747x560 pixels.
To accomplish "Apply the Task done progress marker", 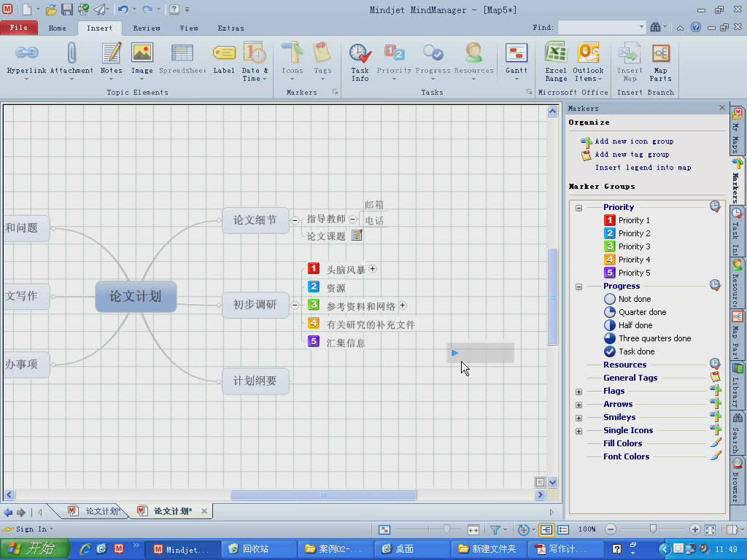I will (629, 351).
